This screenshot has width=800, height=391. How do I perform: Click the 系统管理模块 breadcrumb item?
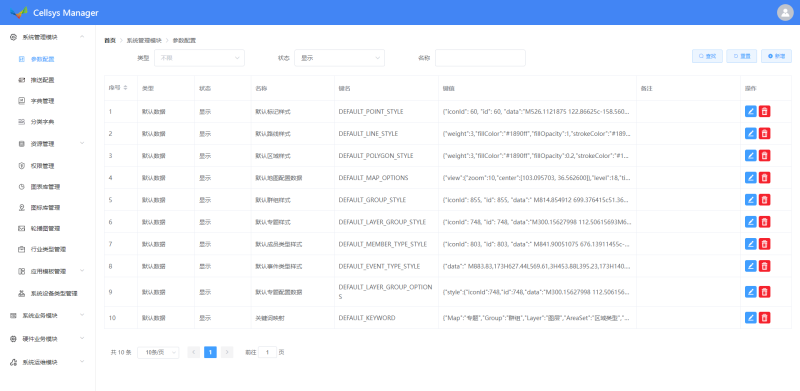(x=144, y=40)
